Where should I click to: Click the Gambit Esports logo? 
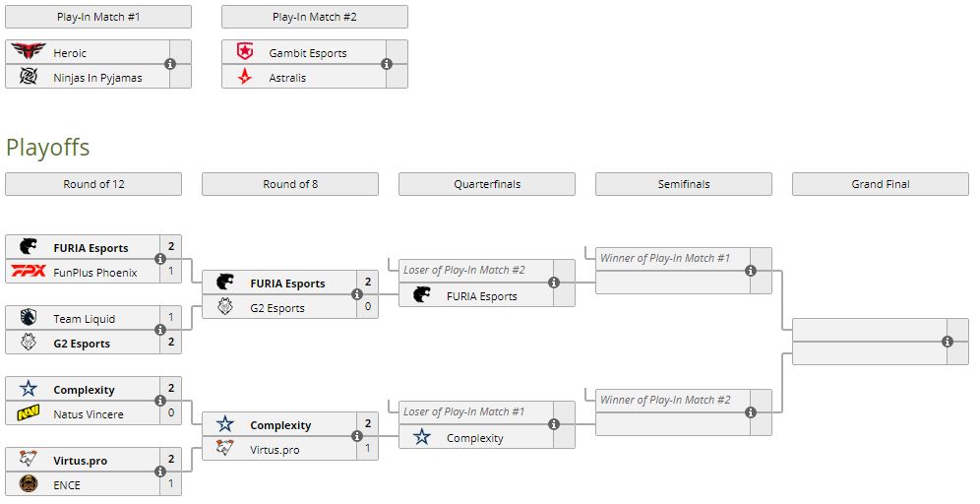pos(245,52)
